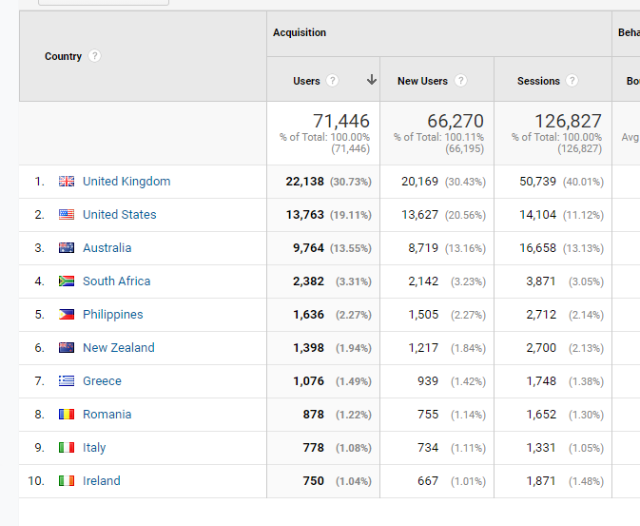This screenshot has height=526, width=640.
Task: Click the Philippines flag icon
Action: (x=67, y=315)
